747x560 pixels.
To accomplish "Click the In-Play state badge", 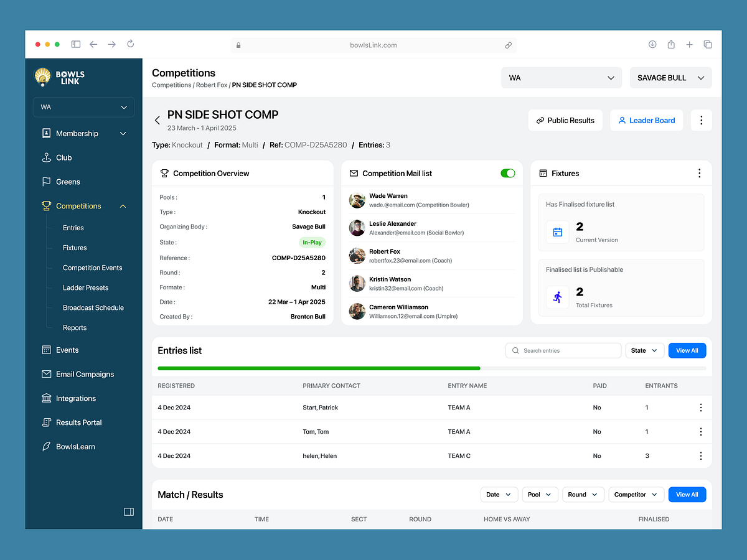I will (312, 242).
